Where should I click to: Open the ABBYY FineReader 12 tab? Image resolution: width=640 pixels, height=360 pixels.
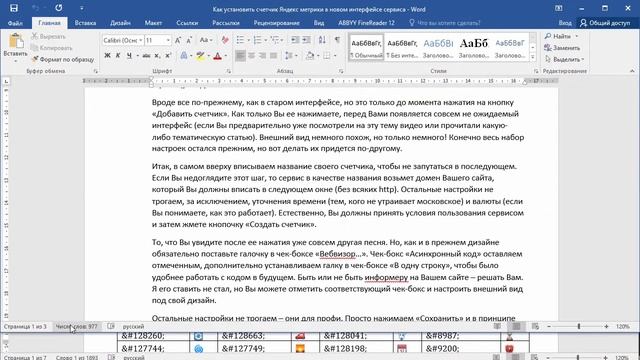366,23
